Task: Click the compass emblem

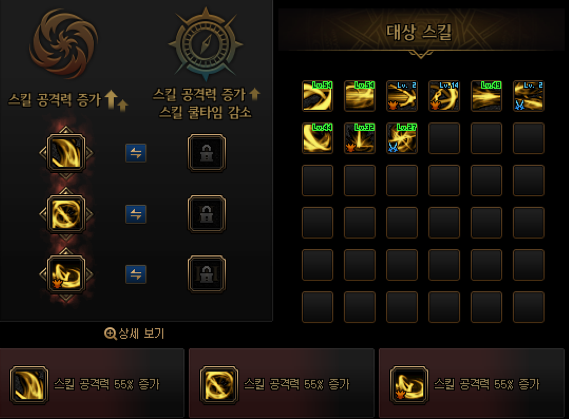Action: (206, 44)
